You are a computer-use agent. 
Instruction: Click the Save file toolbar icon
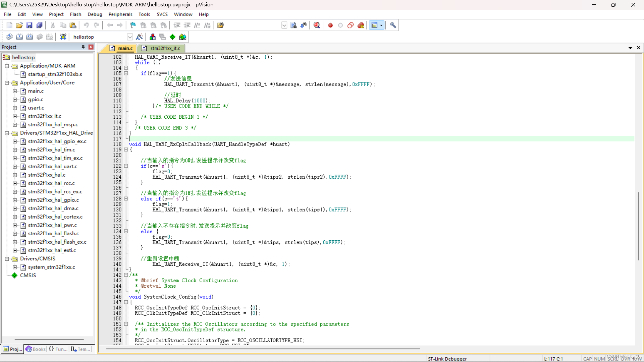29,25
